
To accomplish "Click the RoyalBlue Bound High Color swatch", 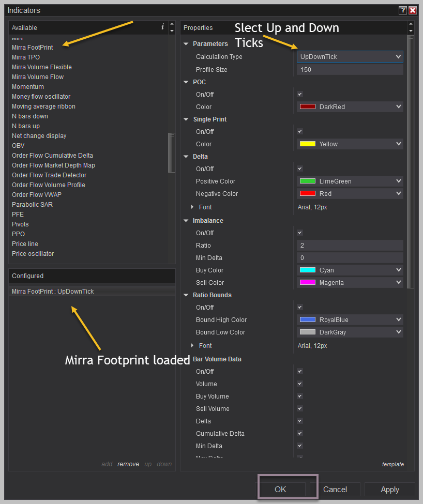I will click(308, 319).
